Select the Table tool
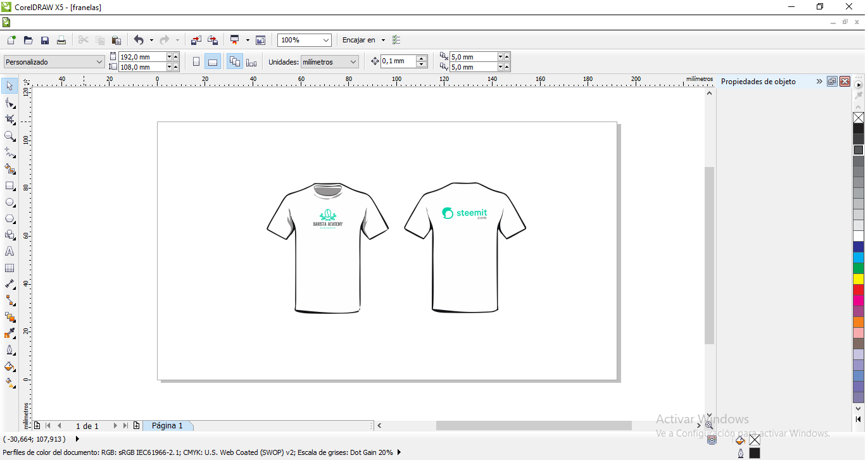 [9, 268]
